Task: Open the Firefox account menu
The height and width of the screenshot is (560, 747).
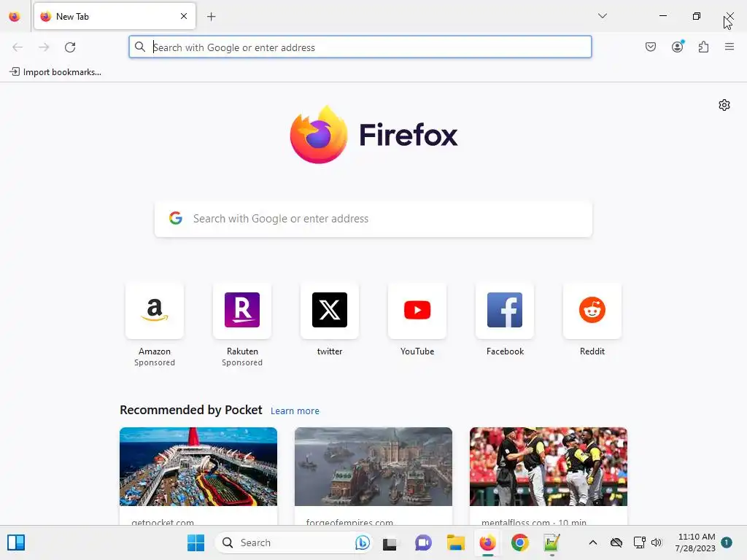Action: 678,47
